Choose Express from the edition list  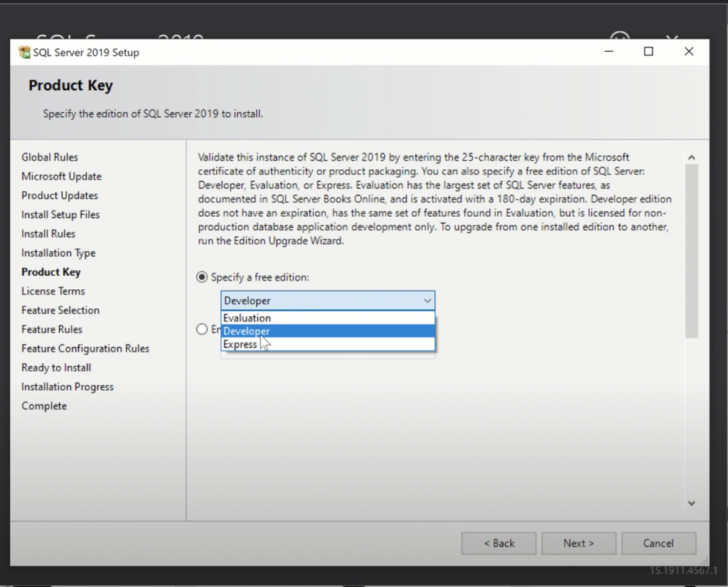coord(328,344)
